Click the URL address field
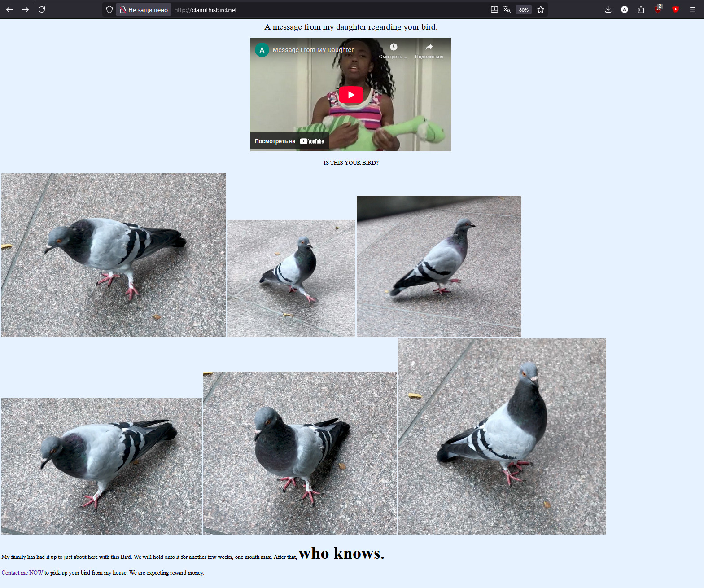Image resolution: width=704 pixels, height=588 pixels. pos(314,10)
